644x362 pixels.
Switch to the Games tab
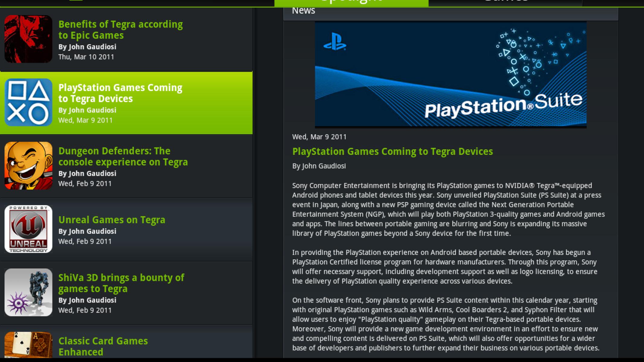[506, 2]
